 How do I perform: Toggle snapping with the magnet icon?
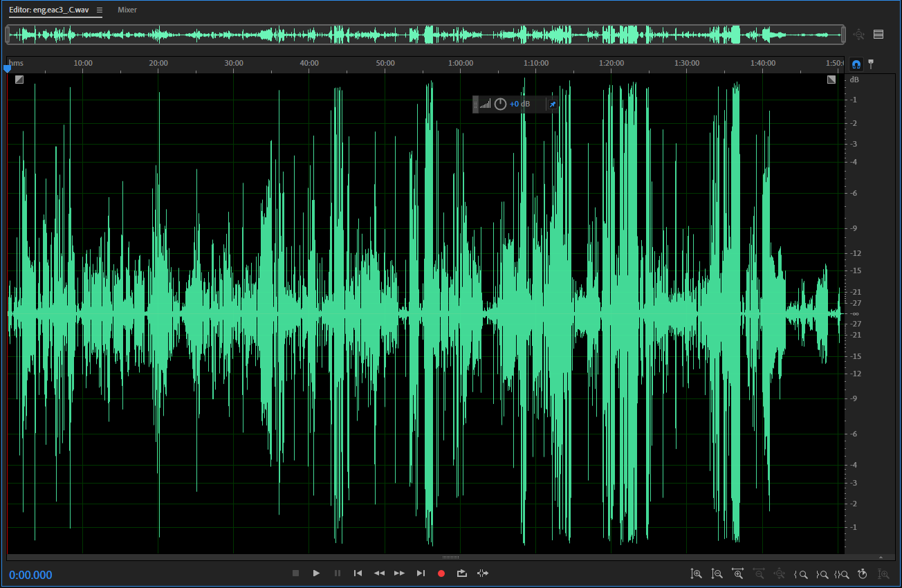point(856,64)
